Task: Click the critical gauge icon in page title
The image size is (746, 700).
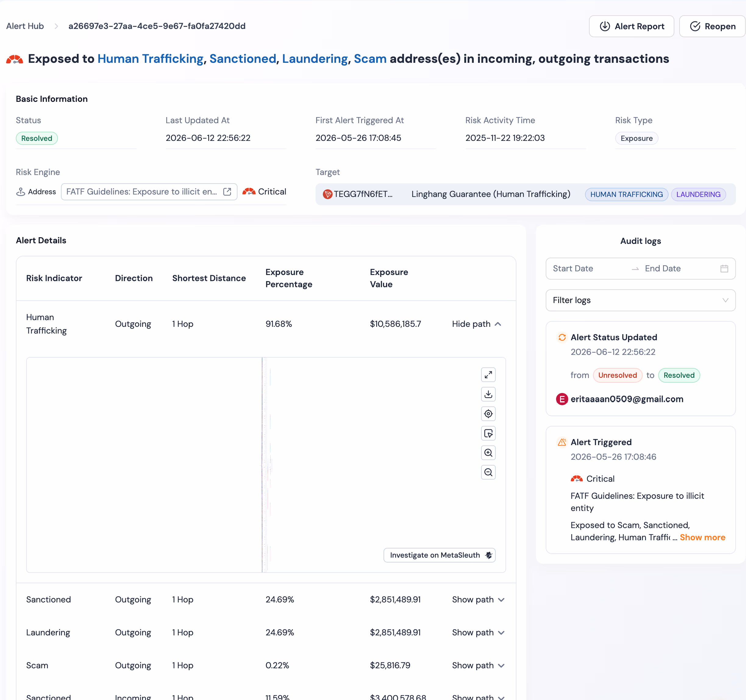Action: (15, 59)
